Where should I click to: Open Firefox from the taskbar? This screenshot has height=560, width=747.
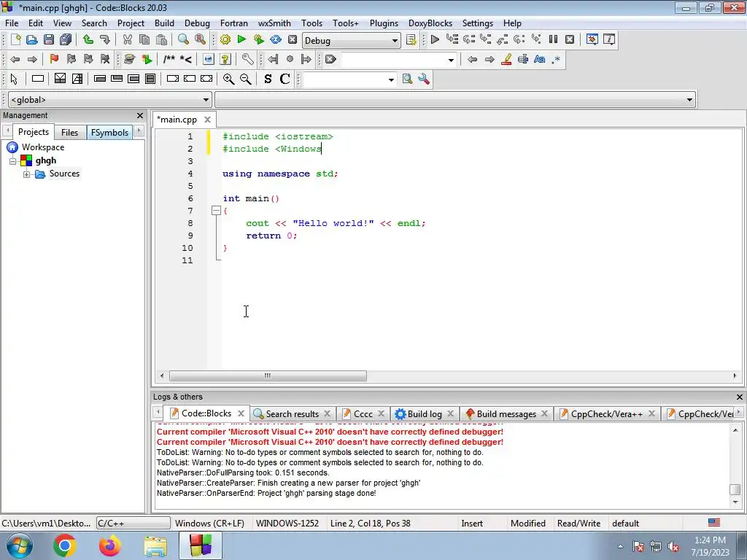(110, 545)
